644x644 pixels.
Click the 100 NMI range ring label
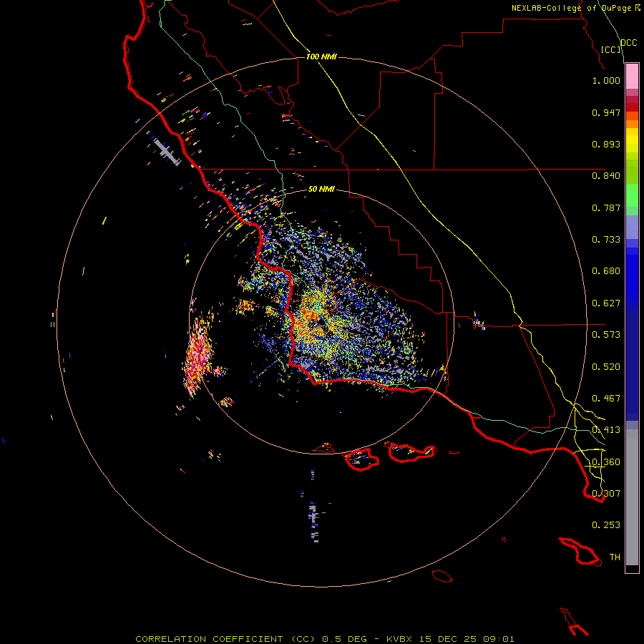tap(321, 57)
